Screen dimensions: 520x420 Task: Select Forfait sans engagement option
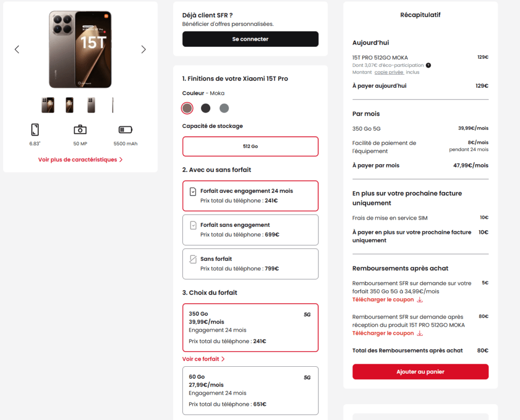click(250, 230)
